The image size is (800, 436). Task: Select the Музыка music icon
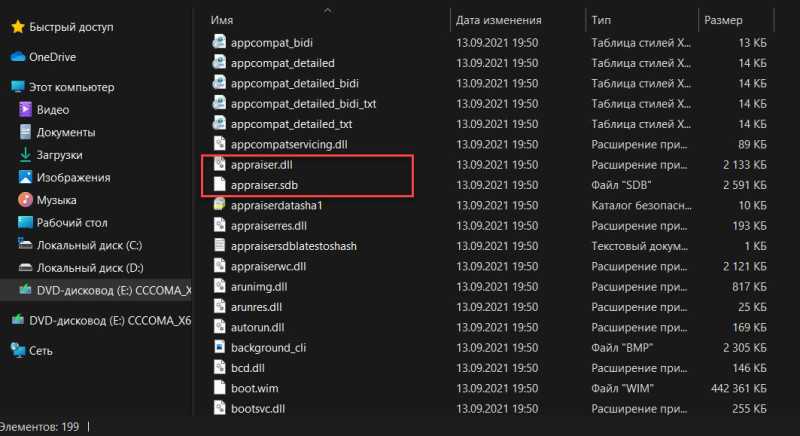[25, 199]
